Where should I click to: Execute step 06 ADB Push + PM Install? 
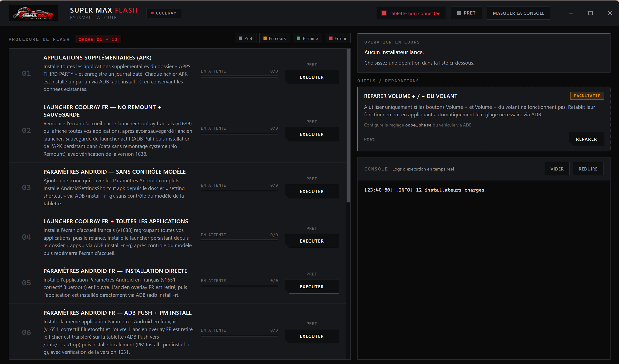tap(312, 336)
